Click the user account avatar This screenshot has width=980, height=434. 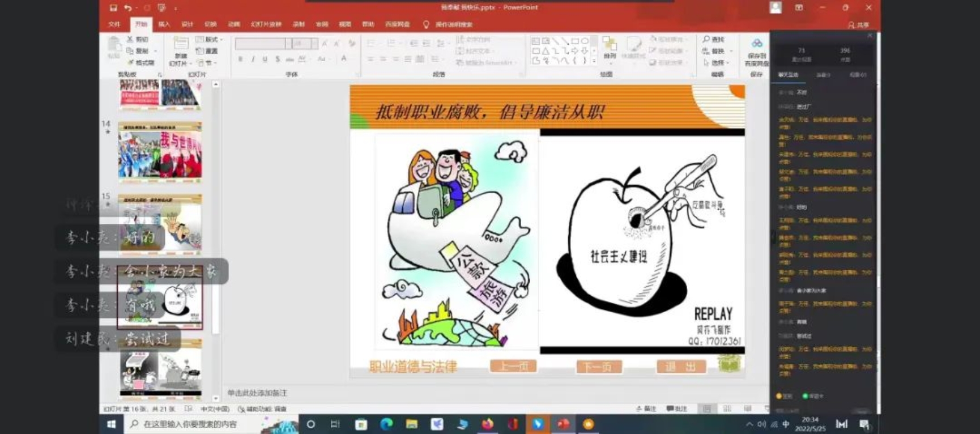click(x=776, y=7)
